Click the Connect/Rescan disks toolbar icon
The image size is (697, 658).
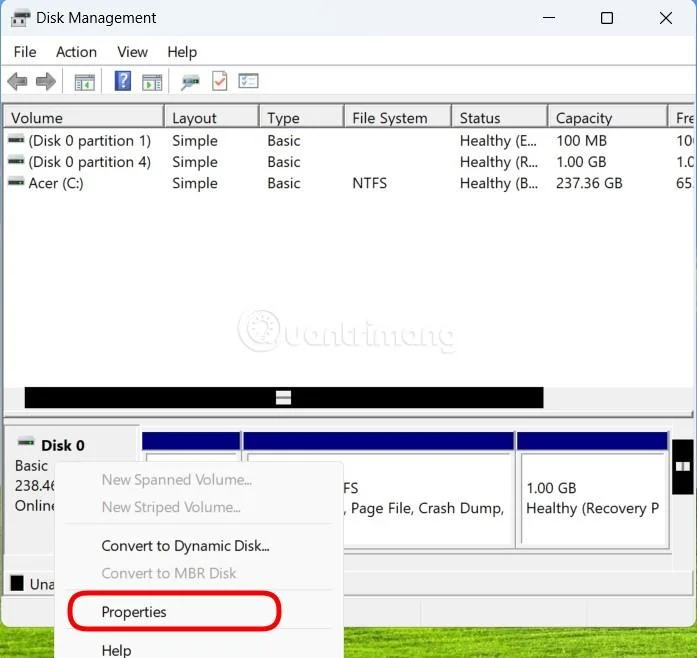(x=190, y=82)
